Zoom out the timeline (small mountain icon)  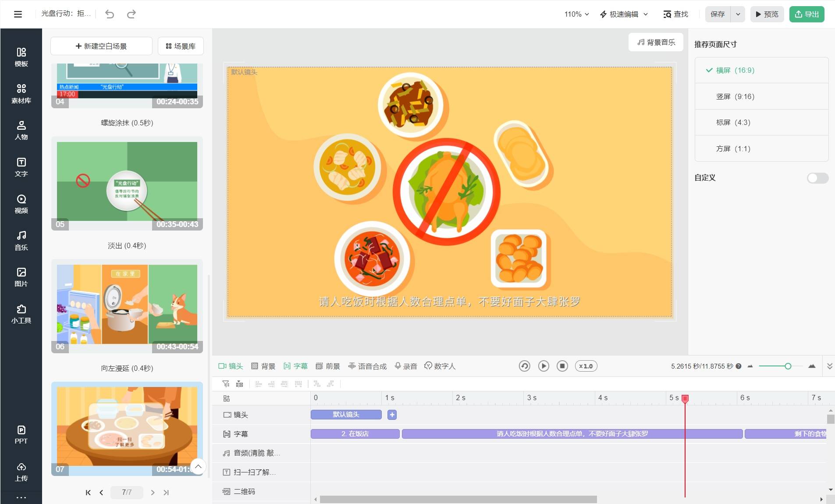point(750,366)
